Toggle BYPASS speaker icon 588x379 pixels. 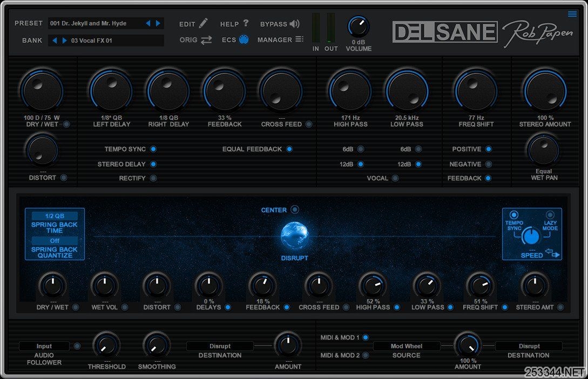click(x=295, y=24)
